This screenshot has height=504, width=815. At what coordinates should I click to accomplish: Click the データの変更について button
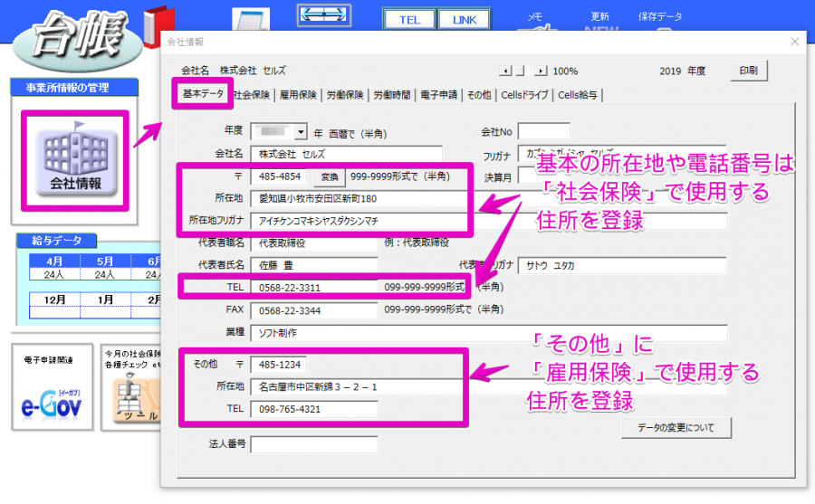676,428
